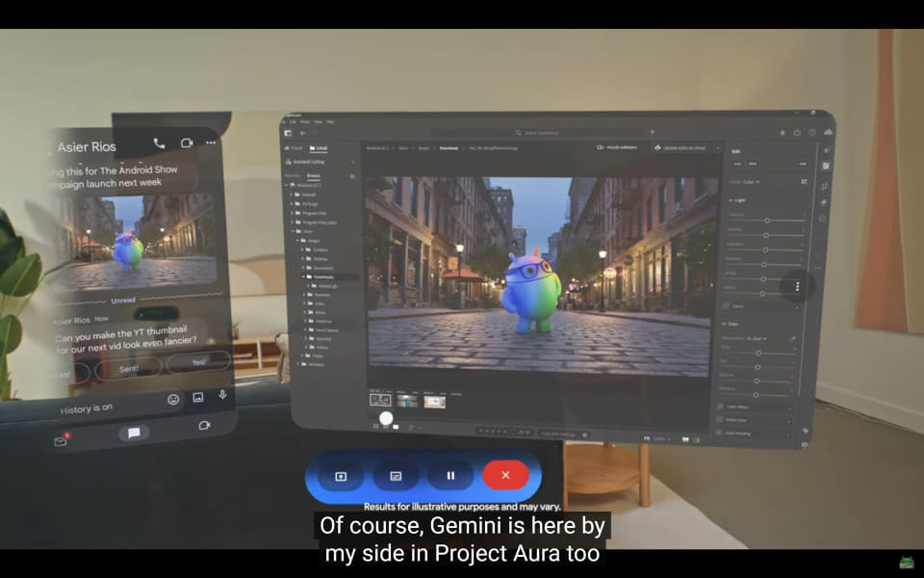
Task: Switch to the Cloud tab
Action: coord(295,148)
